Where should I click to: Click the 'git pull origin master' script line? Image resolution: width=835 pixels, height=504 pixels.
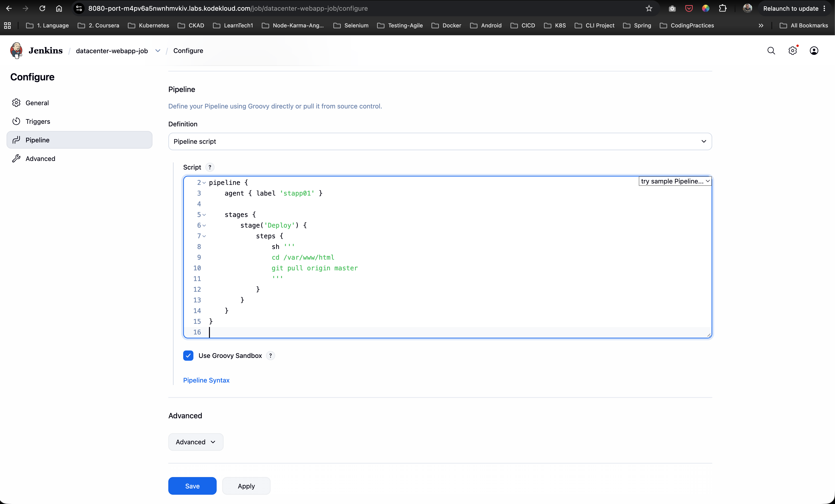(x=315, y=268)
